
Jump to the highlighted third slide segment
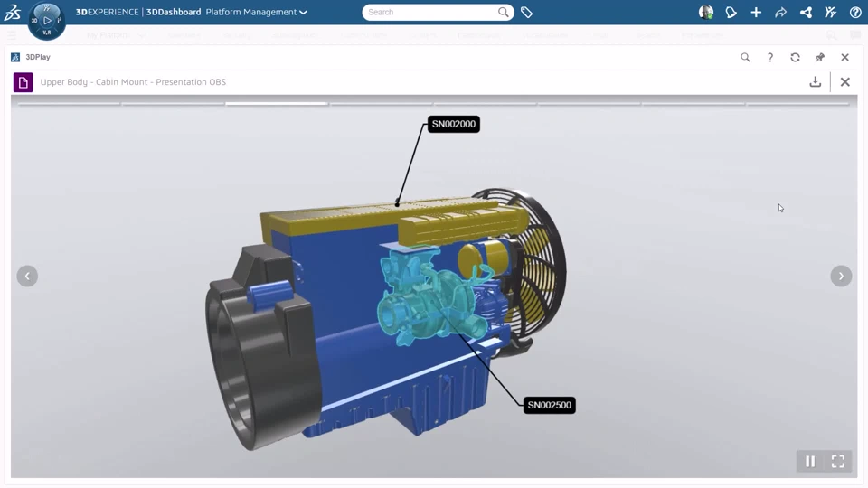pyautogui.click(x=277, y=103)
